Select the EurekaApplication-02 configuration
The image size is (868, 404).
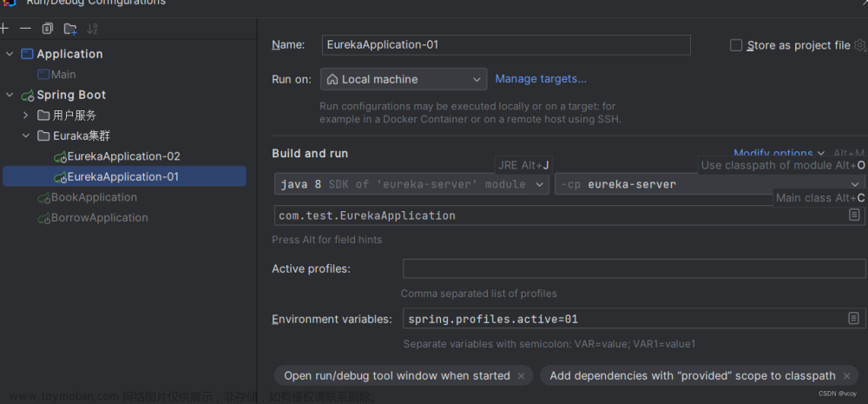coord(124,156)
